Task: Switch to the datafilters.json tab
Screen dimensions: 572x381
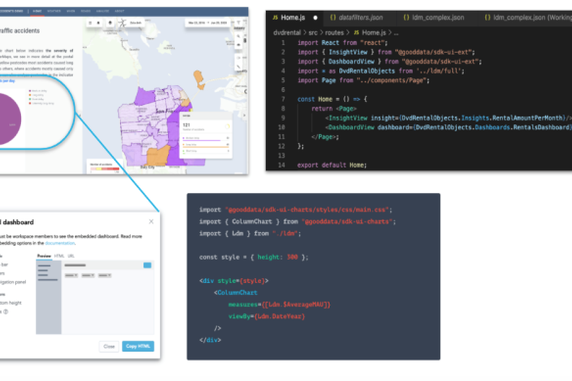Action: (361, 18)
